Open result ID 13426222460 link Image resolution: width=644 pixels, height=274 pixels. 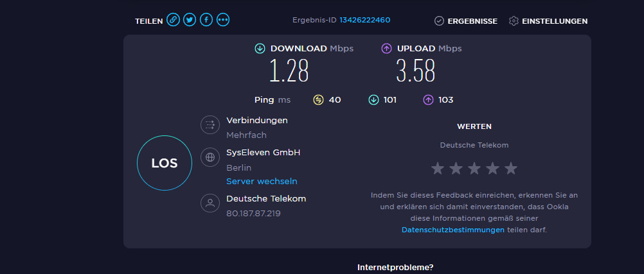(364, 21)
